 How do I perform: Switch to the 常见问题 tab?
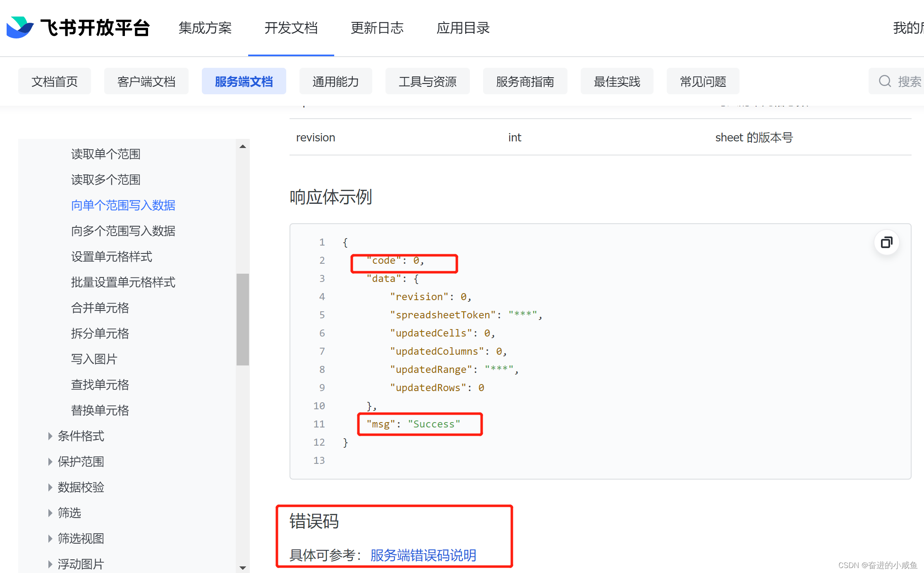click(x=703, y=81)
